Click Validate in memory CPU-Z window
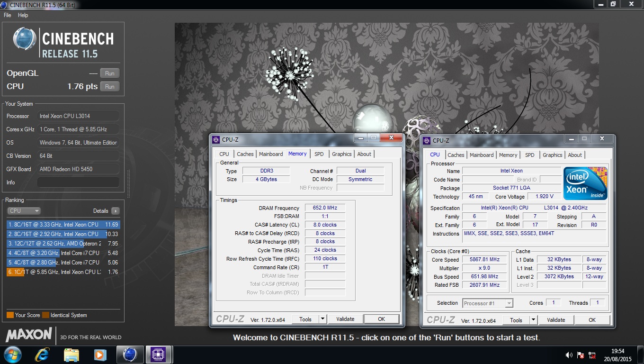The width and height of the screenshot is (644, 364). click(345, 319)
